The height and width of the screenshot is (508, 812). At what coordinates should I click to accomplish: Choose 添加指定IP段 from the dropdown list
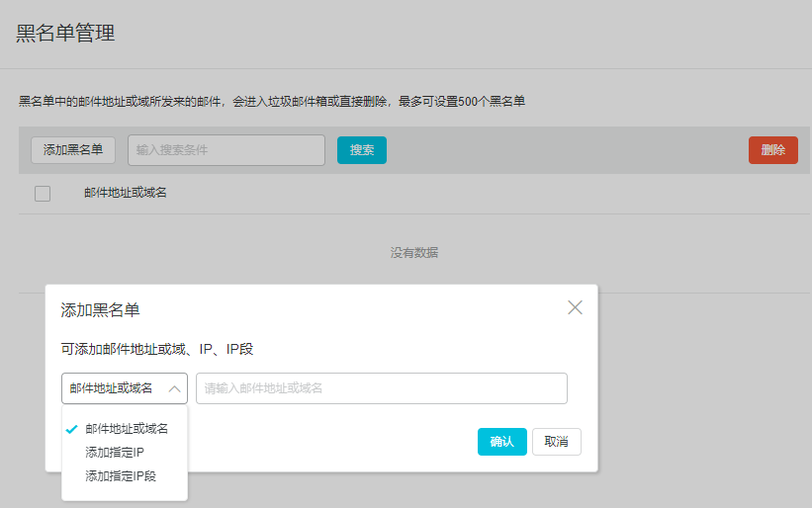121,476
